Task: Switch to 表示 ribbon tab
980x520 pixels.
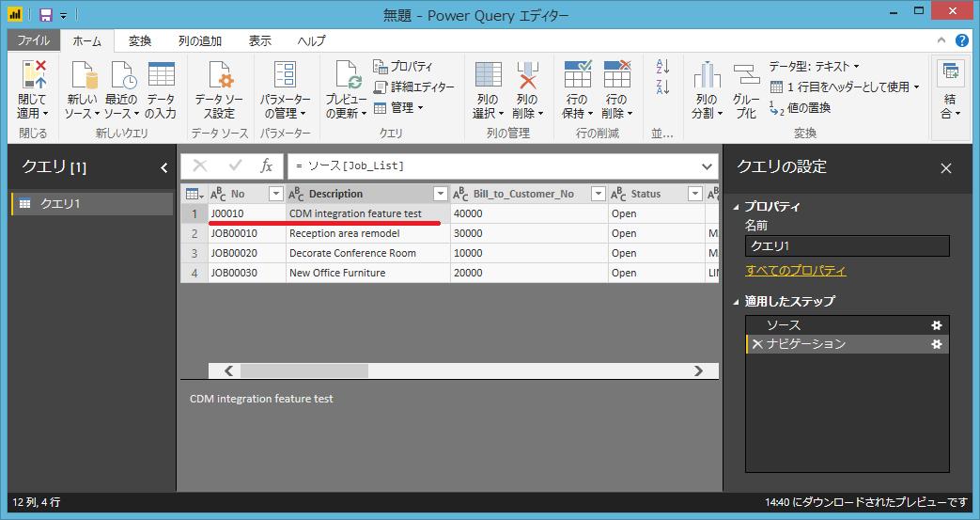Action: tap(260, 40)
